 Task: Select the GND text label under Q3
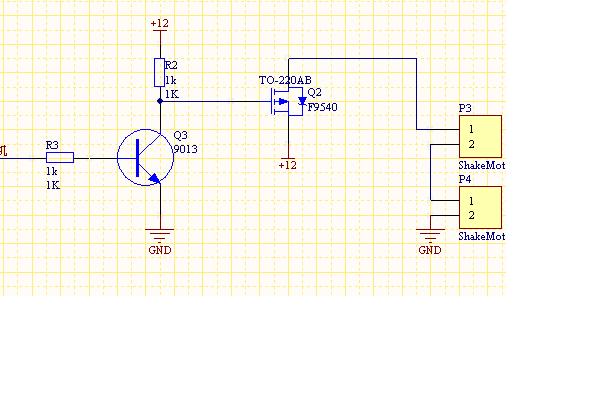point(160,250)
